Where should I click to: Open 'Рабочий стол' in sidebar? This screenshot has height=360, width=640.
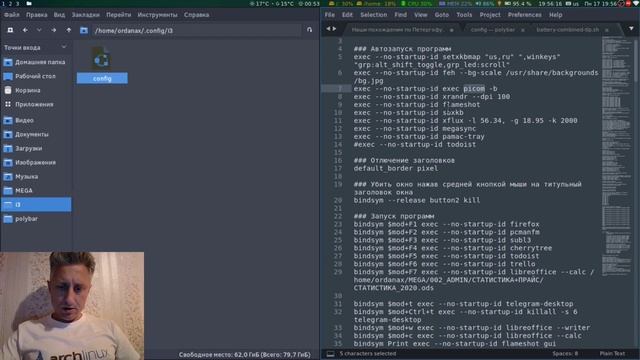(36, 76)
